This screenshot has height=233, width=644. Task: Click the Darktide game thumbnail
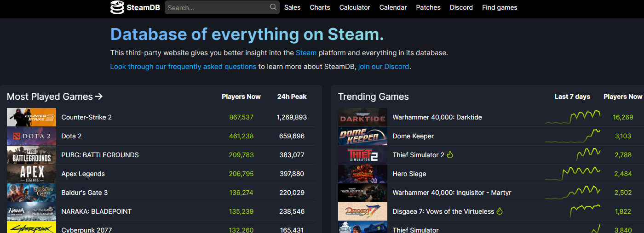coord(362,117)
